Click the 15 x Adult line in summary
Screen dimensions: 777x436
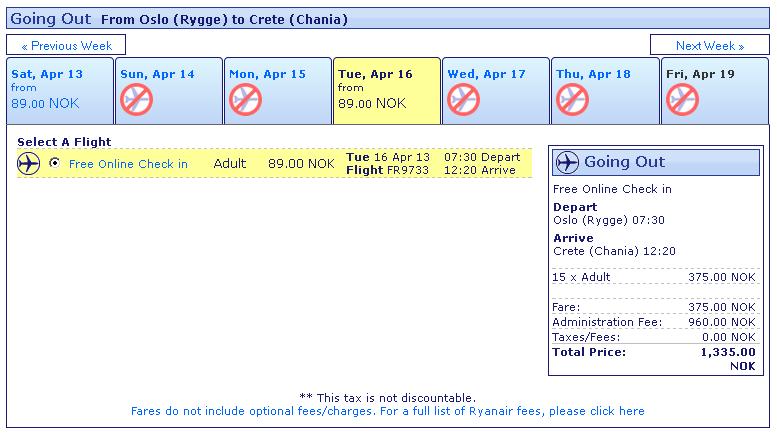pyautogui.click(x=654, y=277)
